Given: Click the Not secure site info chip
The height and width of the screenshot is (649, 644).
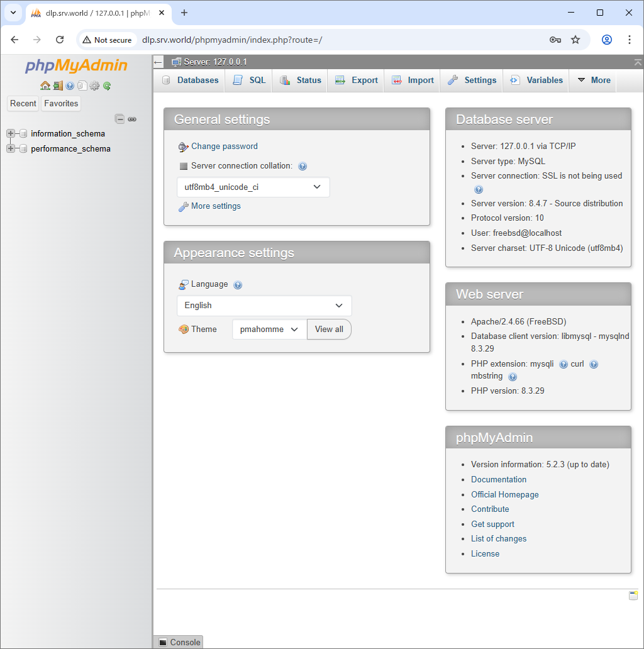Looking at the screenshot, I should (107, 40).
